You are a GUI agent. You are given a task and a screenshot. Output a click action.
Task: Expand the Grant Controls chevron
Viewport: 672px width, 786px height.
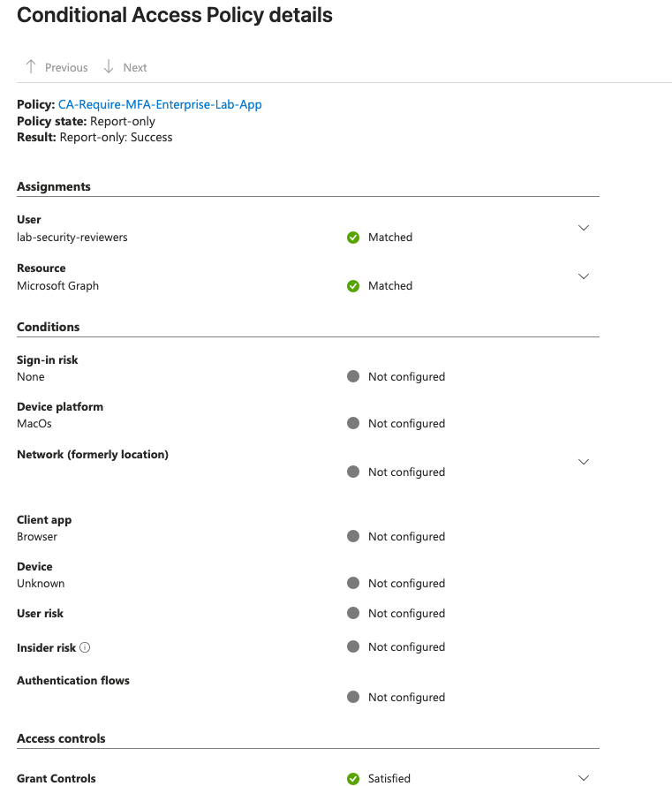pyautogui.click(x=584, y=778)
